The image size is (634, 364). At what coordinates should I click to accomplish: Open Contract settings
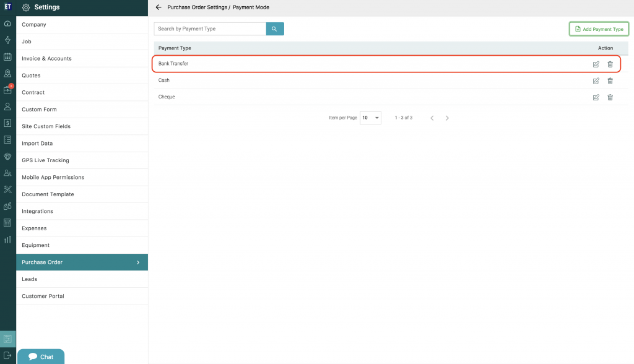pyautogui.click(x=82, y=93)
